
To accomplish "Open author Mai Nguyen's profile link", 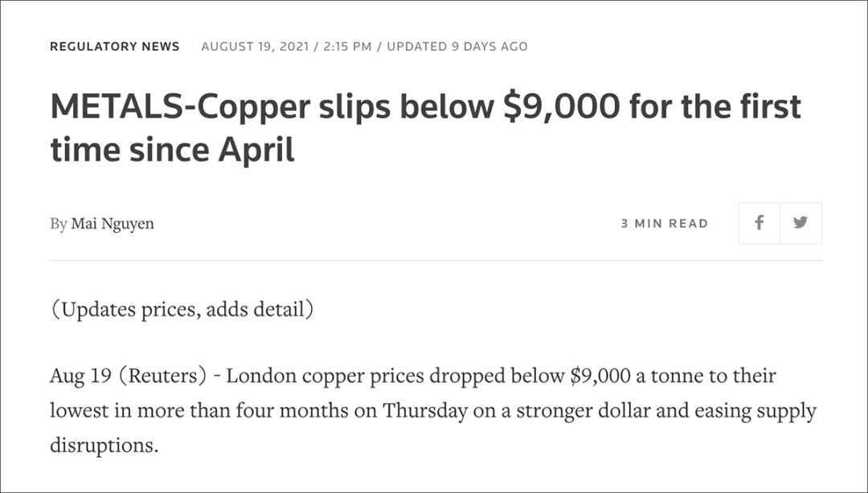I will click(113, 223).
